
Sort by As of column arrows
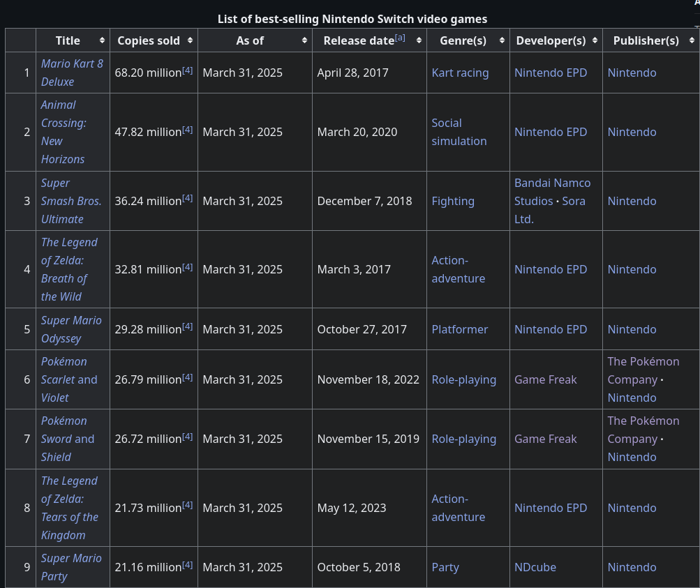click(x=304, y=40)
